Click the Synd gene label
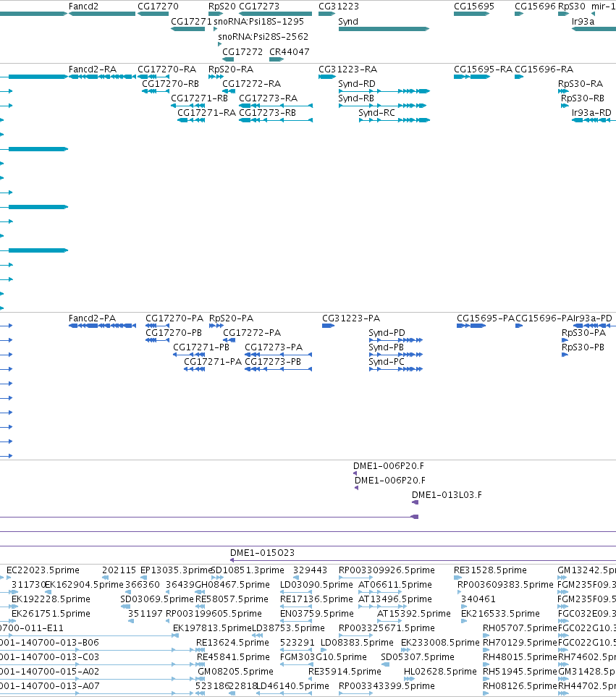Screen dimensions: 616x697 coord(348,22)
